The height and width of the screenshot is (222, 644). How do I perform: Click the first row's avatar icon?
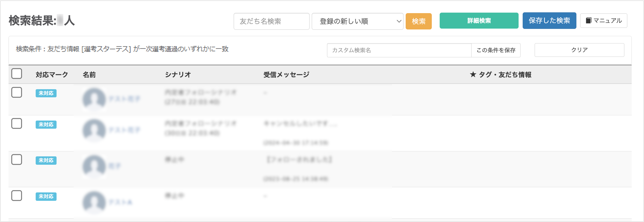pyautogui.click(x=94, y=99)
